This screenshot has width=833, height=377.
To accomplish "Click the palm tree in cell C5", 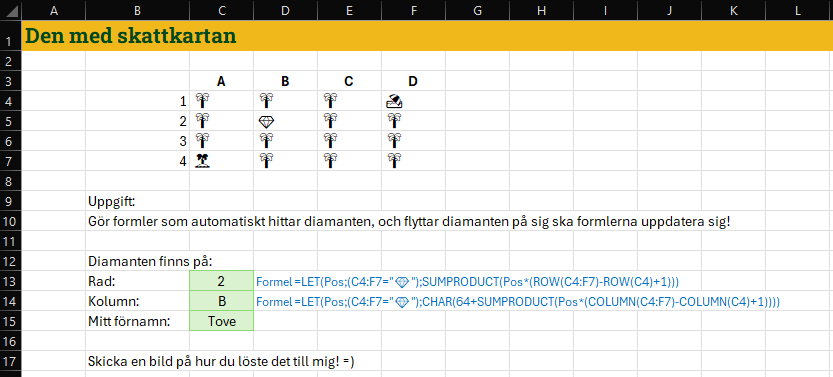I will pos(202,121).
